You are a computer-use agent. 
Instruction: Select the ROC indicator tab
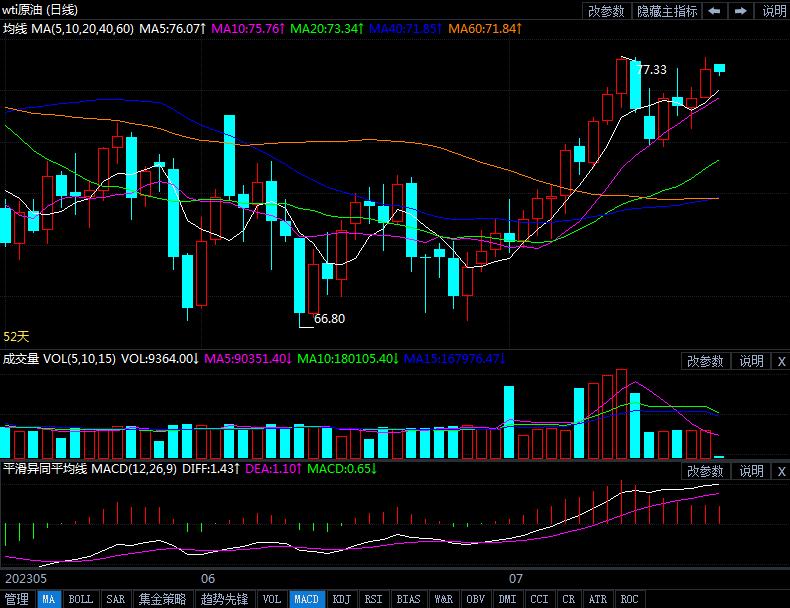(x=629, y=599)
